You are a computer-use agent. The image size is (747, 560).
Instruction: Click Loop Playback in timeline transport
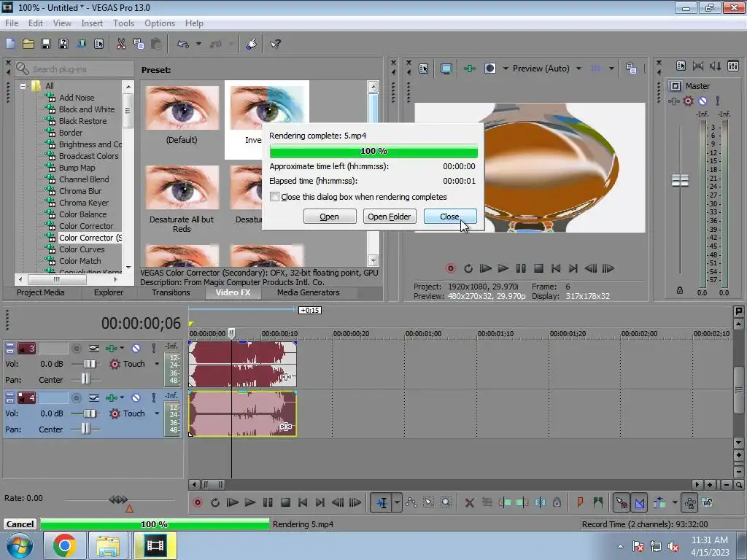(x=215, y=502)
